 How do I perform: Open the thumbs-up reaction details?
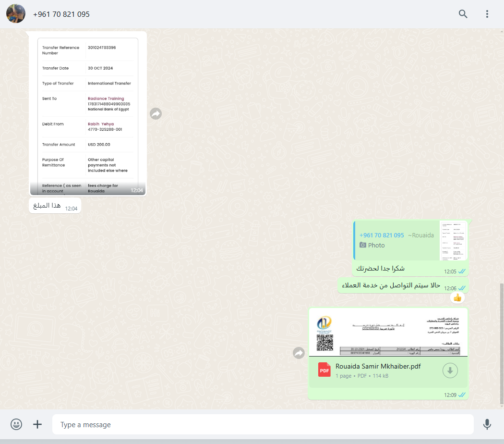(457, 297)
